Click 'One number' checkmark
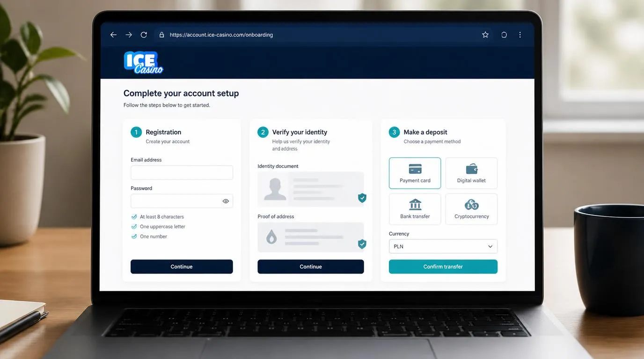This screenshot has width=644, height=359. point(134,237)
